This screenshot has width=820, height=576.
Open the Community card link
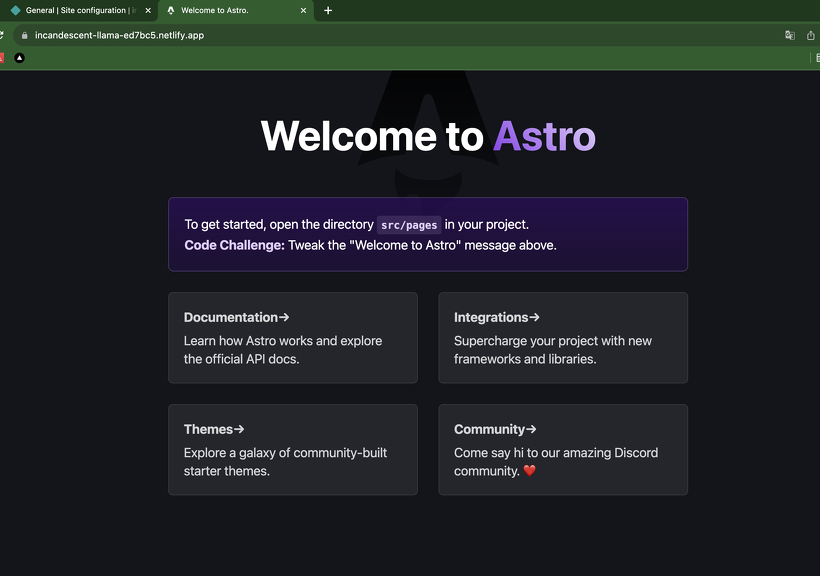563,450
